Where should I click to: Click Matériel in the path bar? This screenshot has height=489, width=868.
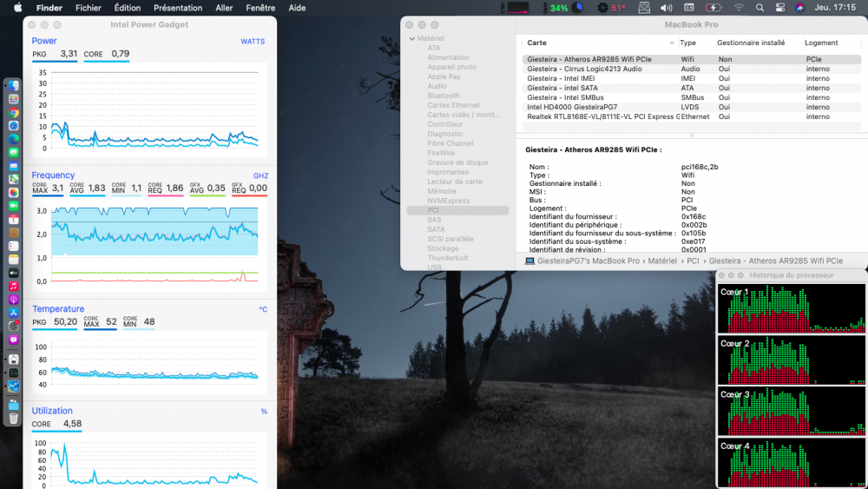click(x=662, y=261)
